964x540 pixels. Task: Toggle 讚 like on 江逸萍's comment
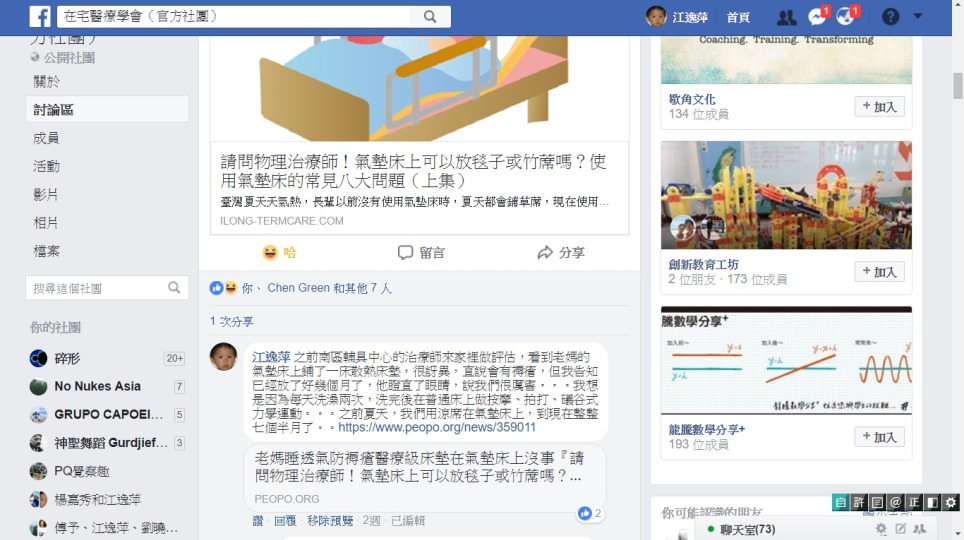tap(258, 521)
